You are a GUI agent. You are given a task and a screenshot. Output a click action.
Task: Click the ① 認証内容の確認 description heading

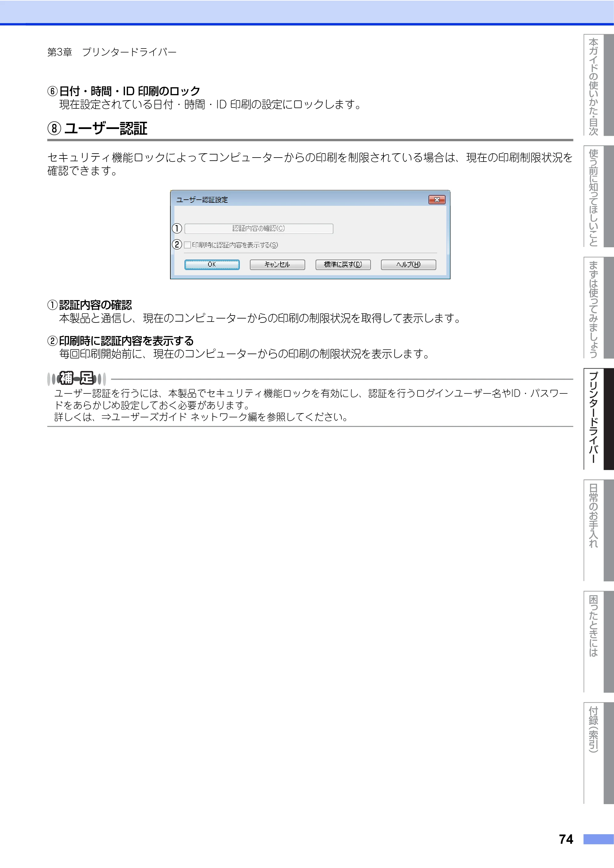(90, 305)
